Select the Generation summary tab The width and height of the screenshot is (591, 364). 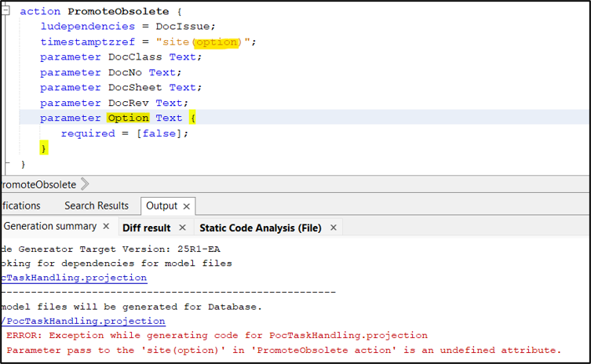pyautogui.click(x=49, y=227)
